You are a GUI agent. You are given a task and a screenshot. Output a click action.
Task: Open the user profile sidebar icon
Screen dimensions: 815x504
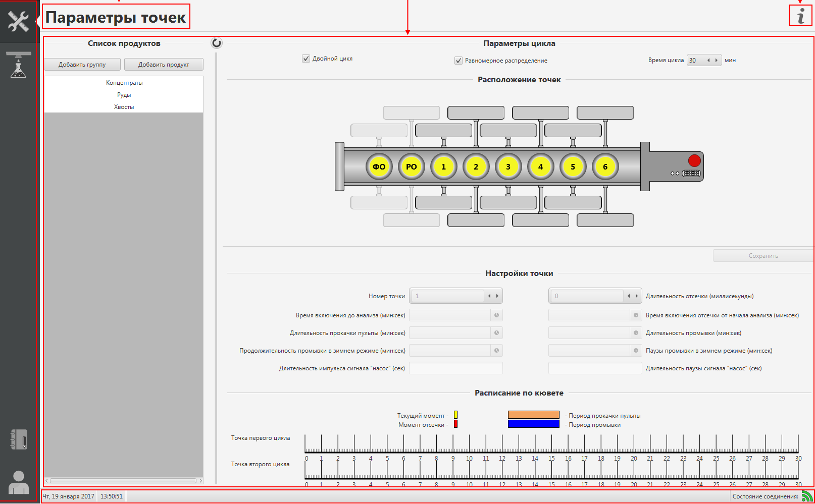(x=19, y=482)
